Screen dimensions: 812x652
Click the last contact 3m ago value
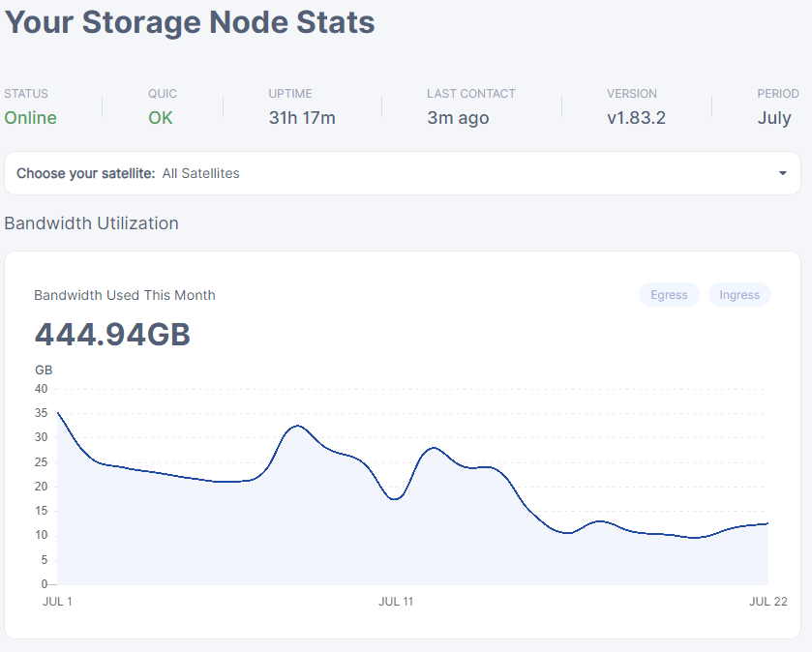pyautogui.click(x=458, y=118)
